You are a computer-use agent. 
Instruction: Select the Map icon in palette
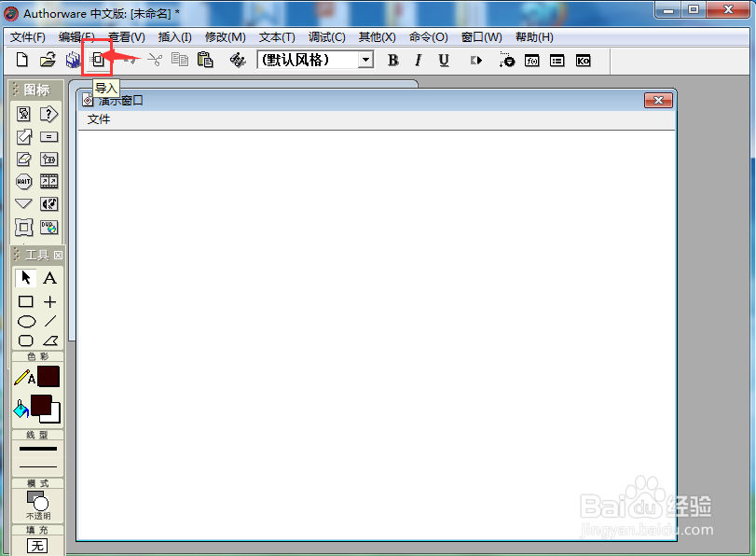point(48,160)
